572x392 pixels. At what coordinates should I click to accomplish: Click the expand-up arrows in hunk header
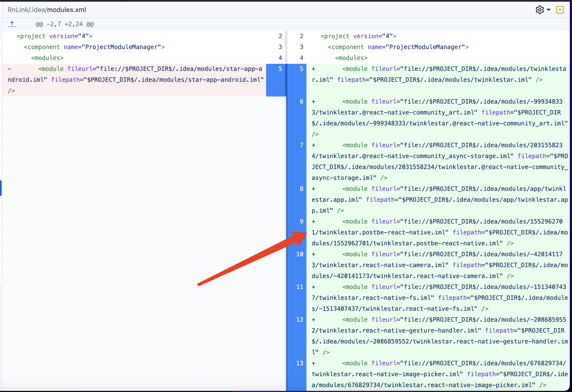tap(12, 24)
